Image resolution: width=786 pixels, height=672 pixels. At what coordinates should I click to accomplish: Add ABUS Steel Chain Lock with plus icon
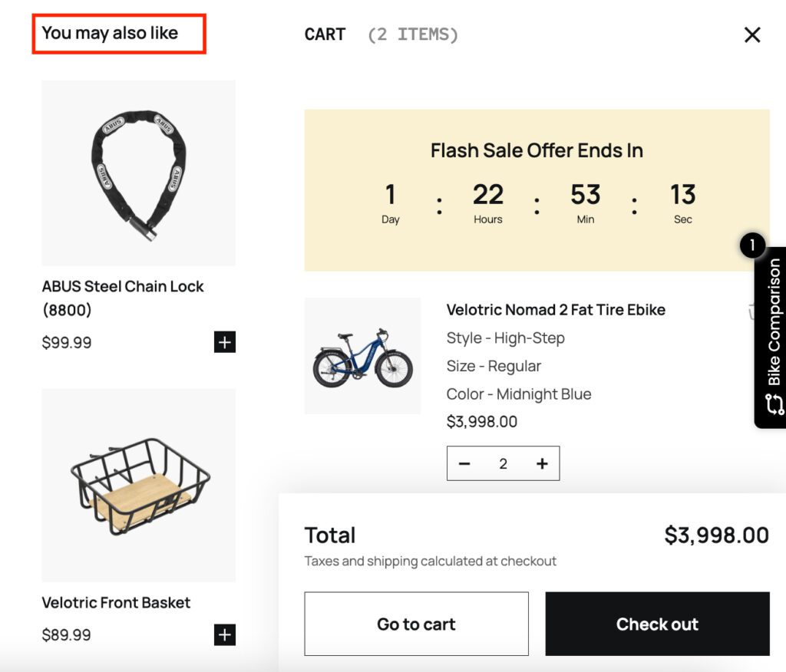point(224,342)
